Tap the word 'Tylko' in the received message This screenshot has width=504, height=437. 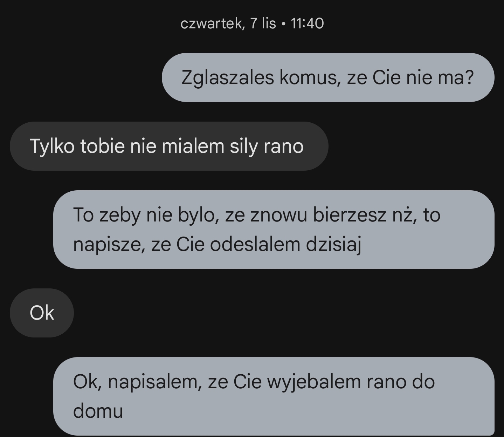pyautogui.click(x=52, y=146)
